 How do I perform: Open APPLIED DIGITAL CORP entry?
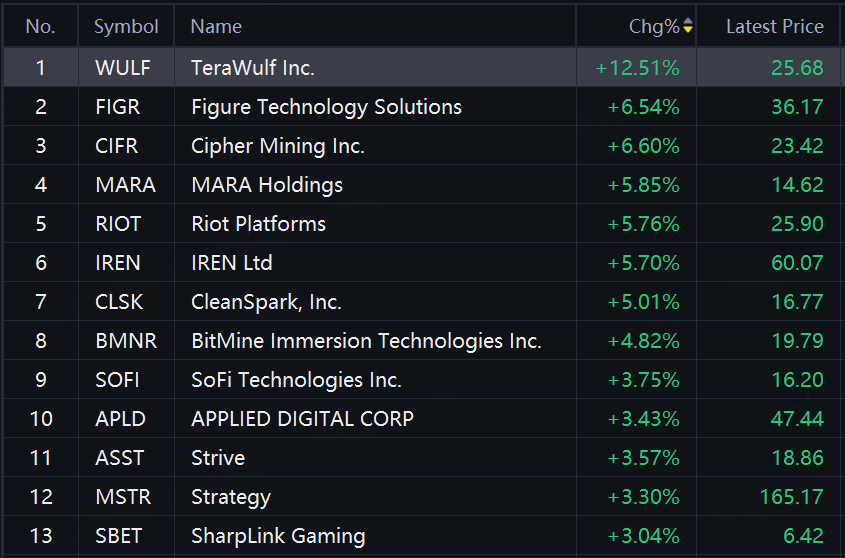(302, 419)
